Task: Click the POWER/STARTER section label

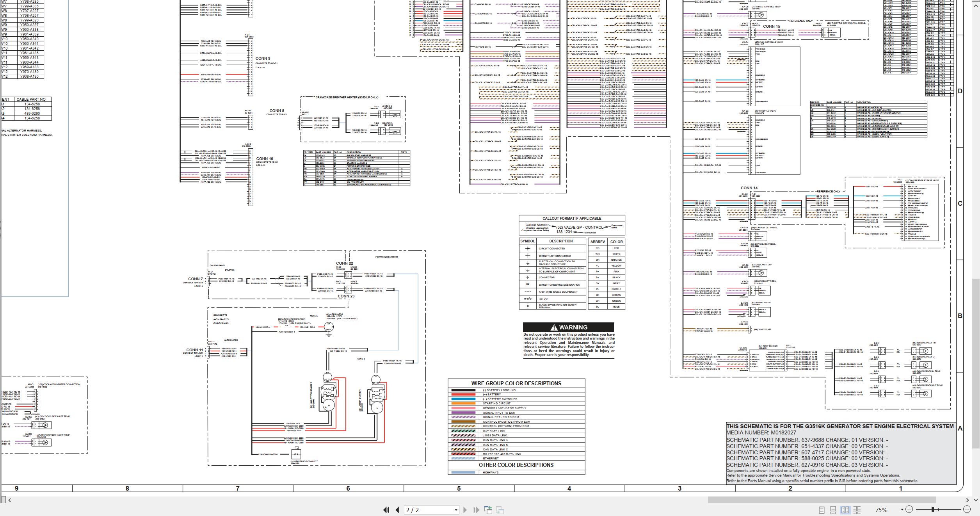Action: click(x=386, y=257)
